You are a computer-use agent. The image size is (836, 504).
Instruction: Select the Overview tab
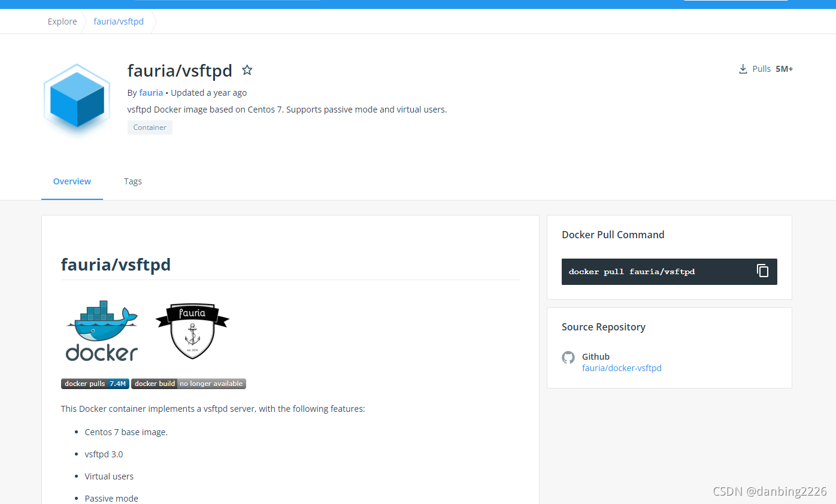[x=72, y=181]
